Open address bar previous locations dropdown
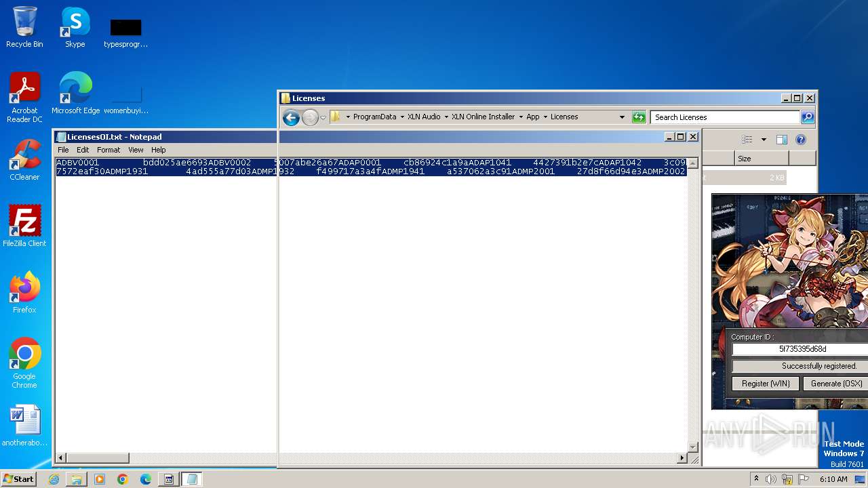The image size is (868, 488). click(622, 117)
